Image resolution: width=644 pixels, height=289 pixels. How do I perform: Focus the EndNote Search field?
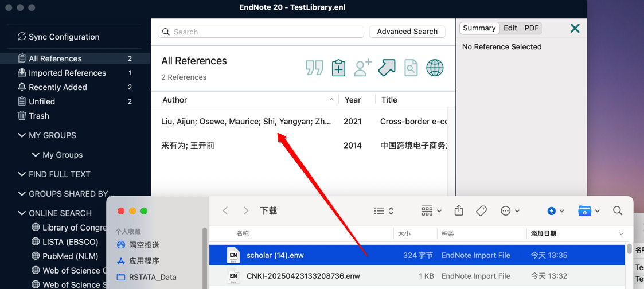[x=261, y=32]
